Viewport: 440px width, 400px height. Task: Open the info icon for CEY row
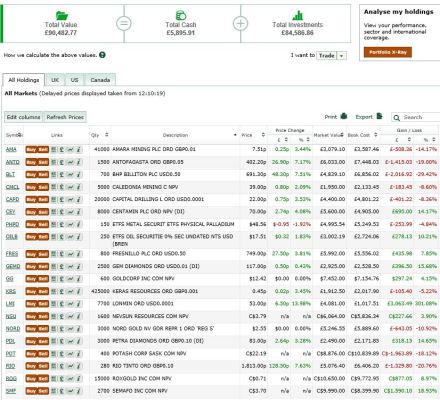point(78,212)
